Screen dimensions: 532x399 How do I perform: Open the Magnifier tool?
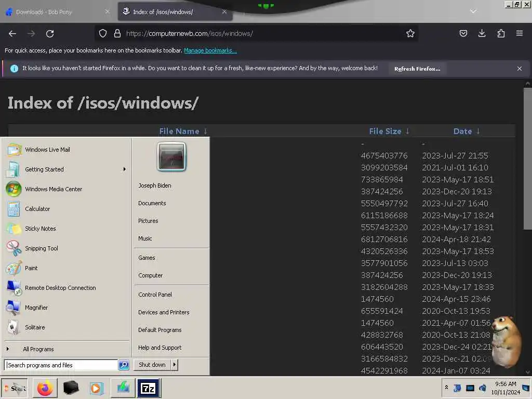click(x=66, y=308)
